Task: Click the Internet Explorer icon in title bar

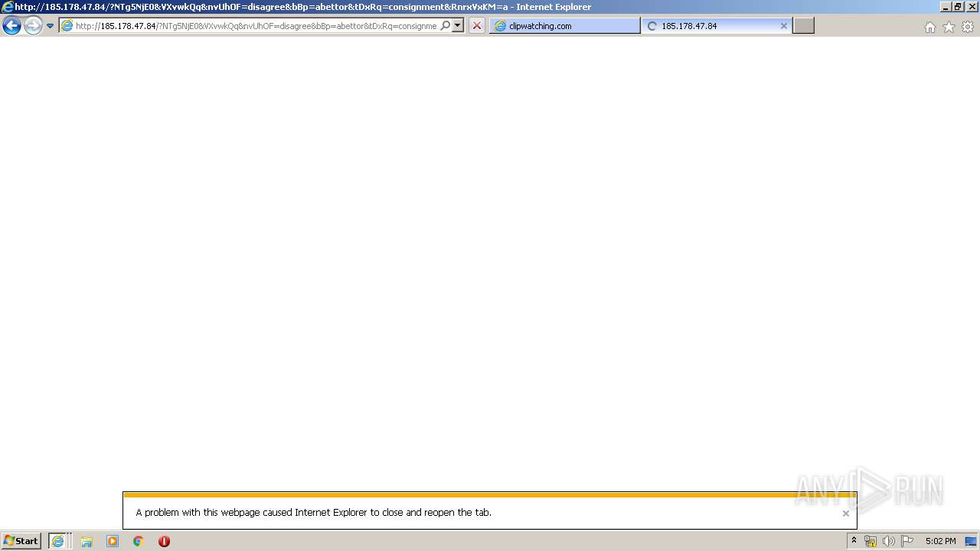Action: [x=7, y=7]
